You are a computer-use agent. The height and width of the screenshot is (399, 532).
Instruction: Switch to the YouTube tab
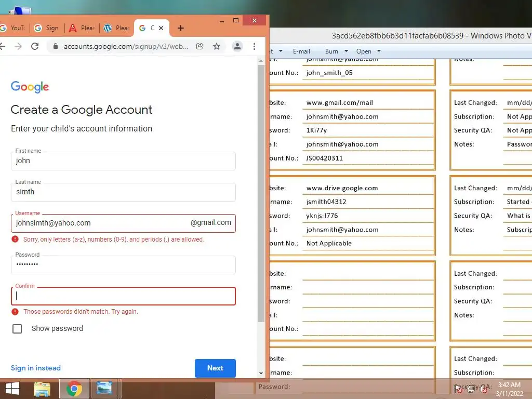click(x=13, y=28)
